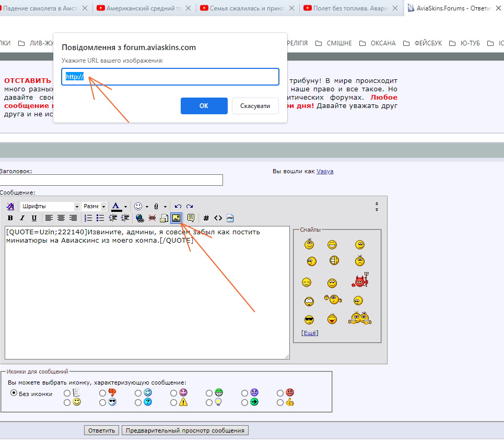The height and width of the screenshot is (443, 504).
Task: Wrap selection in HTML tags (<> icon)
Action: pyautogui.click(x=218, y=218)
